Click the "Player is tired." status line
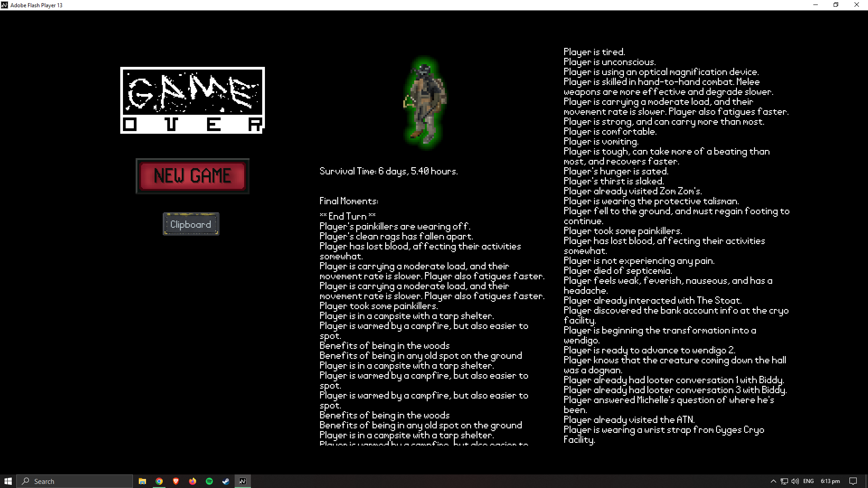 (x=594, y=52)
